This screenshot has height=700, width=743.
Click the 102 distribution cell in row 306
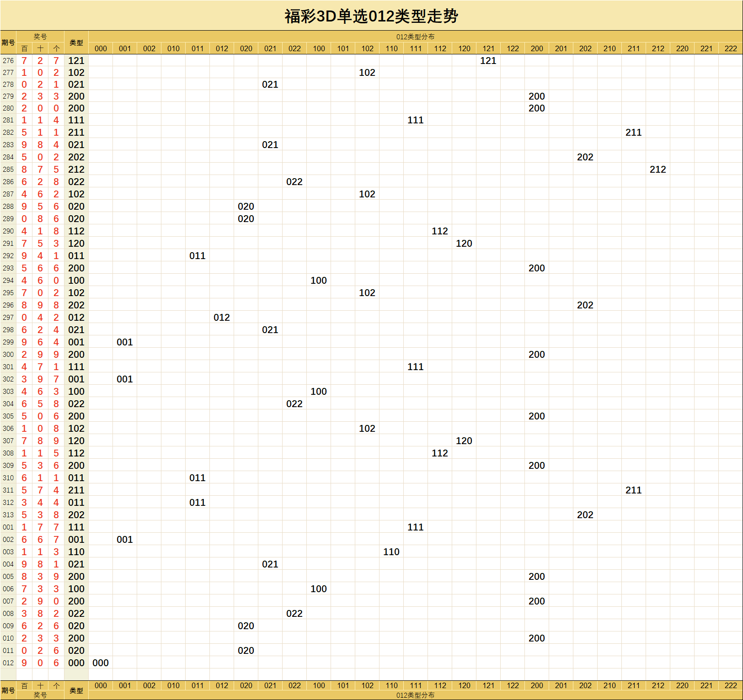click(x=367, y=428)
